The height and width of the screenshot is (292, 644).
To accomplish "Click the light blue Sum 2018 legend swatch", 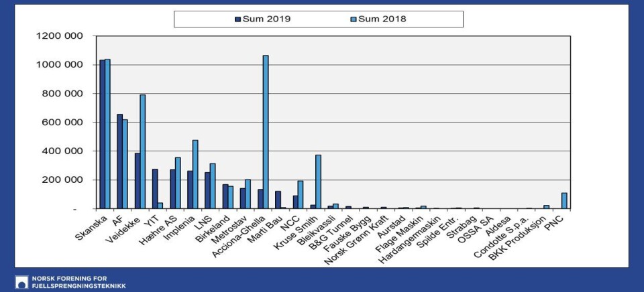I will point(353,19).
